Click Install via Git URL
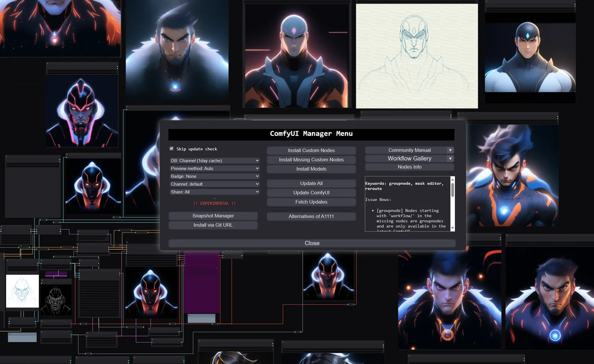 [213, 225]
